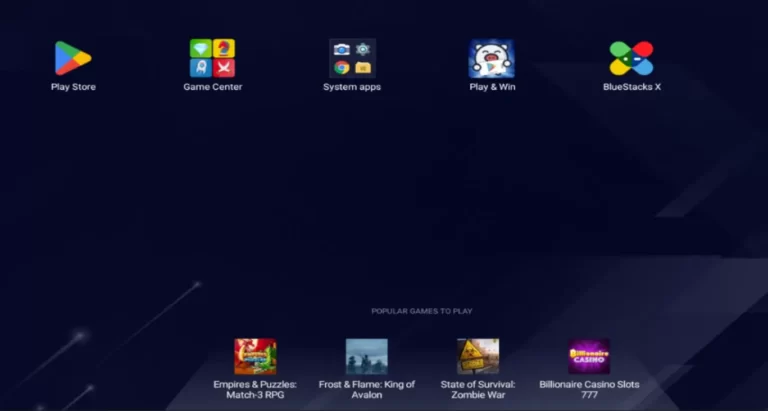Click the "Play Store" label
This screenshot has height=411, width=768.
coord(73,87)
